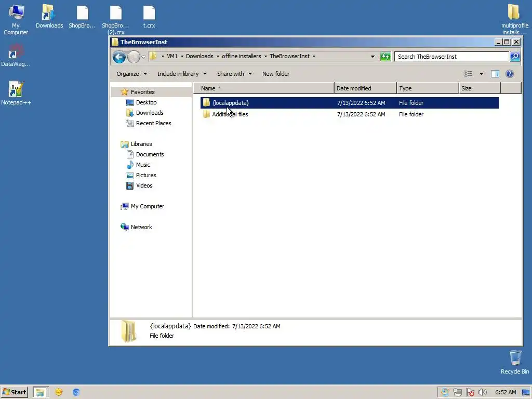
Task: Select the Additional files folder
Action: pos(230,114)
